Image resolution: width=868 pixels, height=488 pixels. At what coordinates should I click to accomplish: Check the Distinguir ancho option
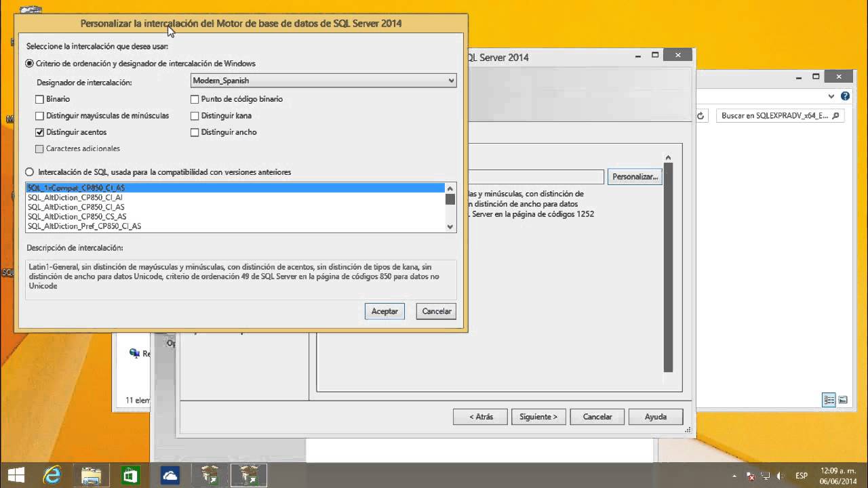click(x=195, y=132)
